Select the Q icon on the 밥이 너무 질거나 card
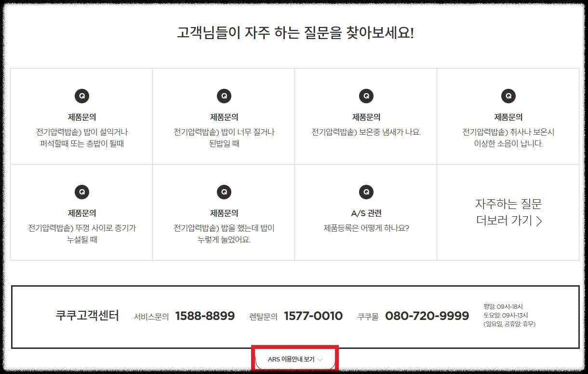 tap(224, 96)
